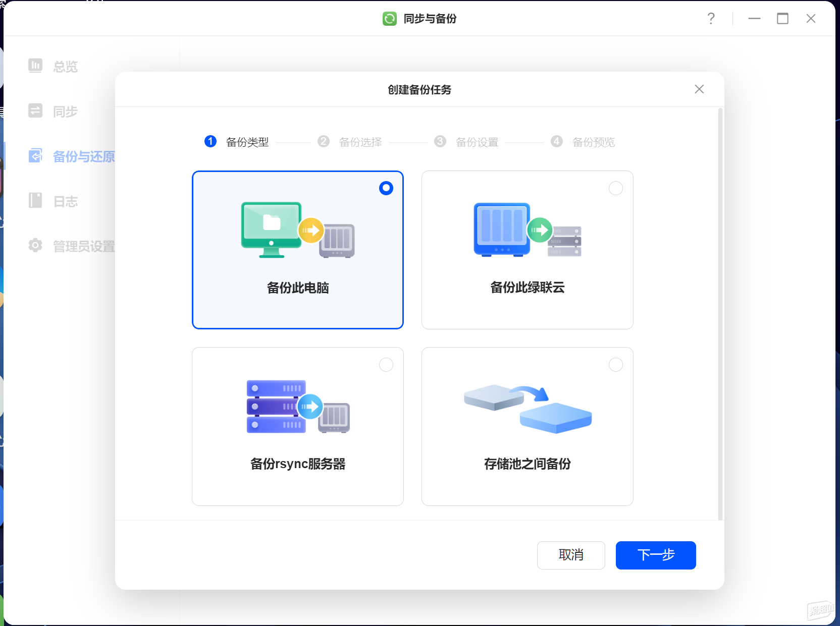Close the 创建备份任务 dialog
Viewport: 840px width, 626px height.
click(699, 89)
